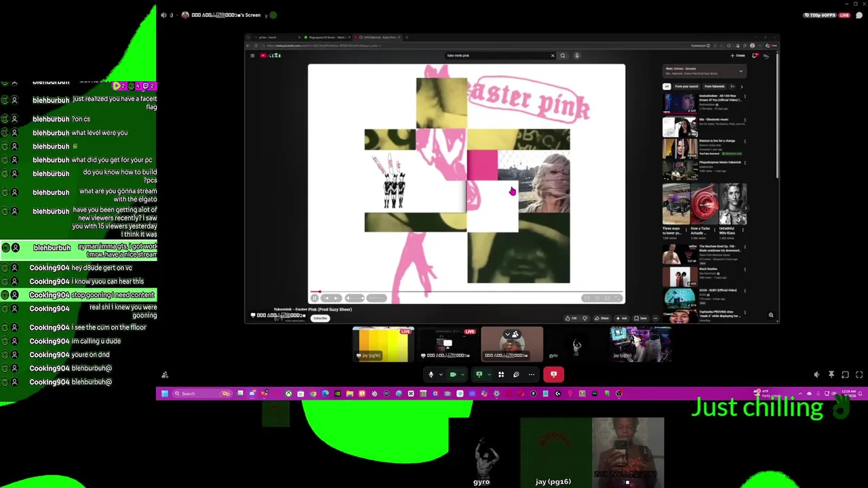Like the video with the thumbs-up button
The image size is (868, 488).
click(x=571, y=318)
